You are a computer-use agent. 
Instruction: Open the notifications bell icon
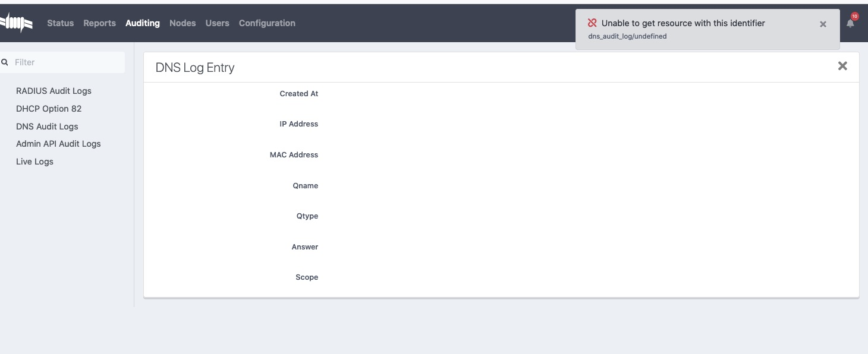[x=850, y=23]
